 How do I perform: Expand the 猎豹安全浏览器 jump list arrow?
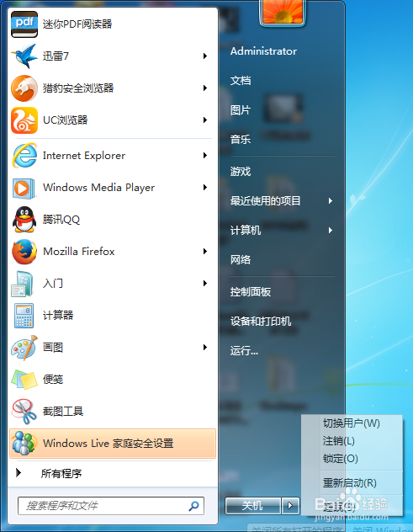click(205, 88)
